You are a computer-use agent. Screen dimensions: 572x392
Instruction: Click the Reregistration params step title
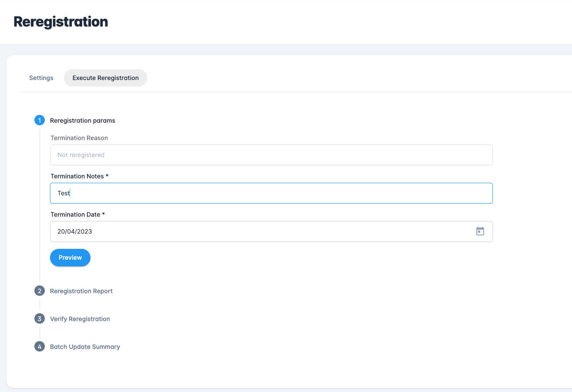click(83, 121)
